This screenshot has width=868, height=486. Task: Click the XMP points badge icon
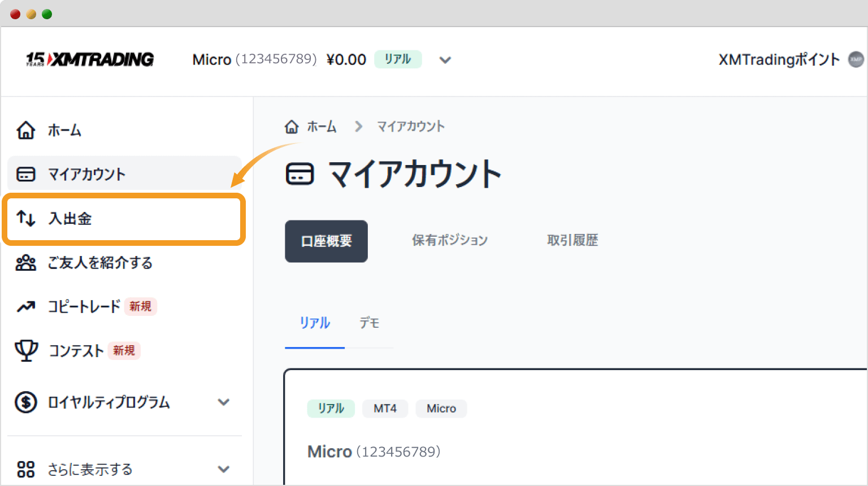click(x=857, y=59)
